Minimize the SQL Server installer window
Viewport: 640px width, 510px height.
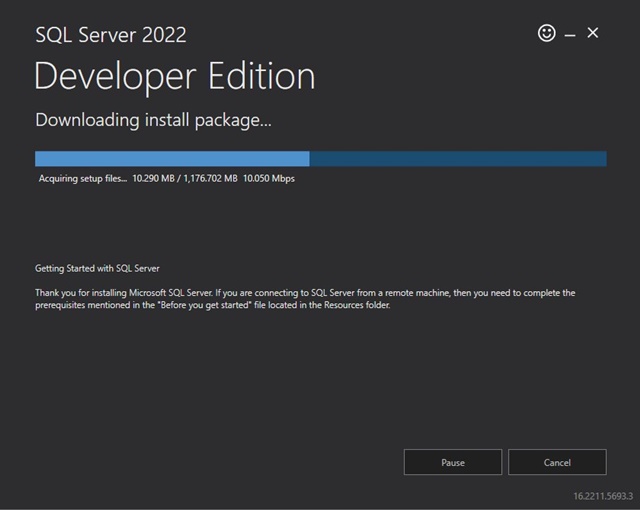570,35
